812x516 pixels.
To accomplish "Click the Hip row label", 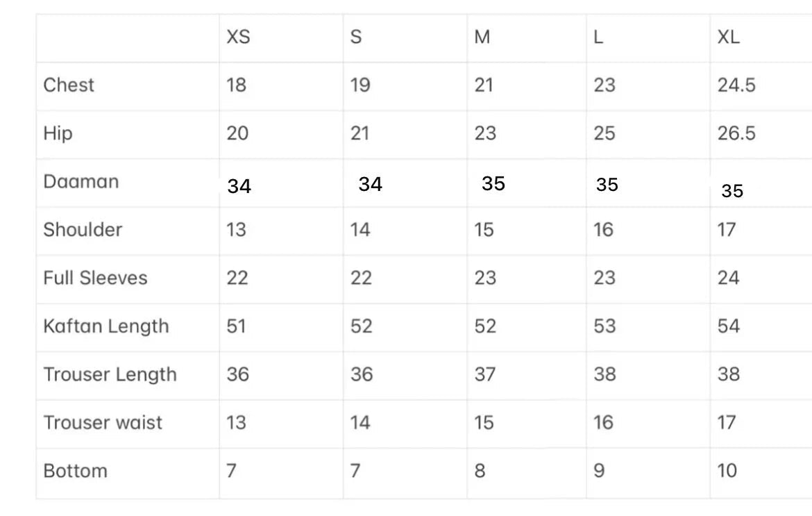I will pos(58,133).
